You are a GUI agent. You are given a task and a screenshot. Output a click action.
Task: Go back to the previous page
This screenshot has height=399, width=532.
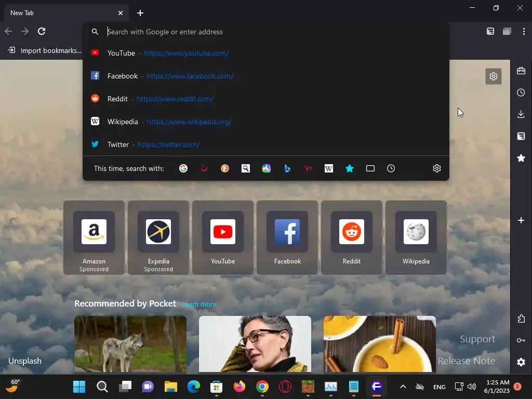(8, 32)
